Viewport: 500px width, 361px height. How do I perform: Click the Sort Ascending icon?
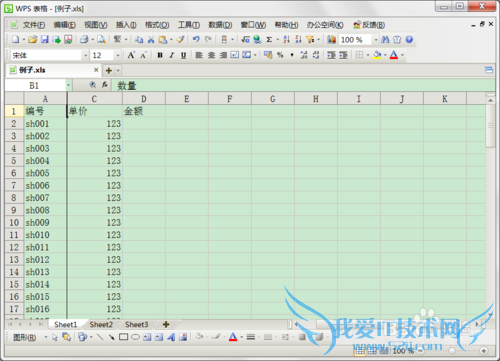coord(286,39)
